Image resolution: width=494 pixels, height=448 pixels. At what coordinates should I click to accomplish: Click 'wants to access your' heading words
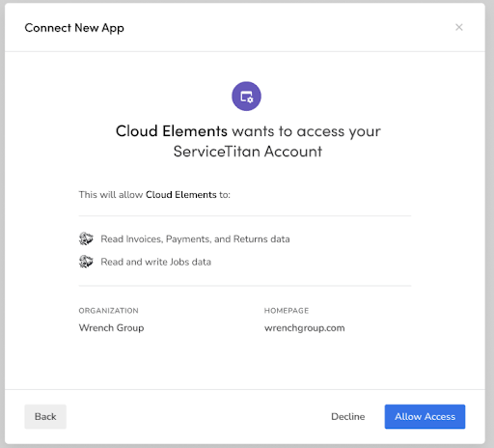tap(307, 131)
